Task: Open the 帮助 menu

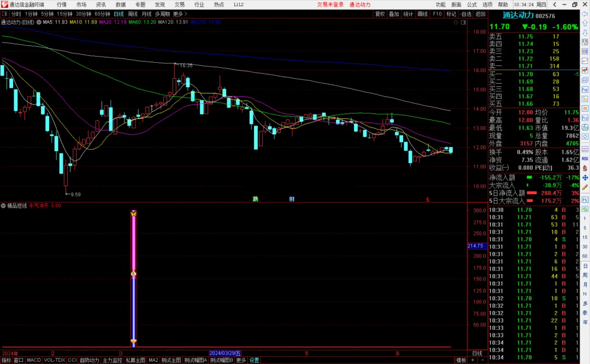Action: tap(503, 4)
